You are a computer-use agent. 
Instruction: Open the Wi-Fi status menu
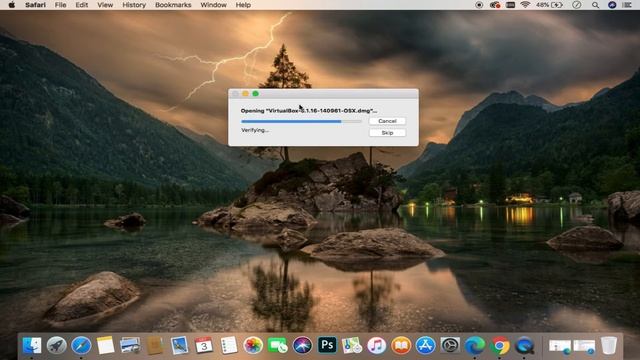point(525,5)
